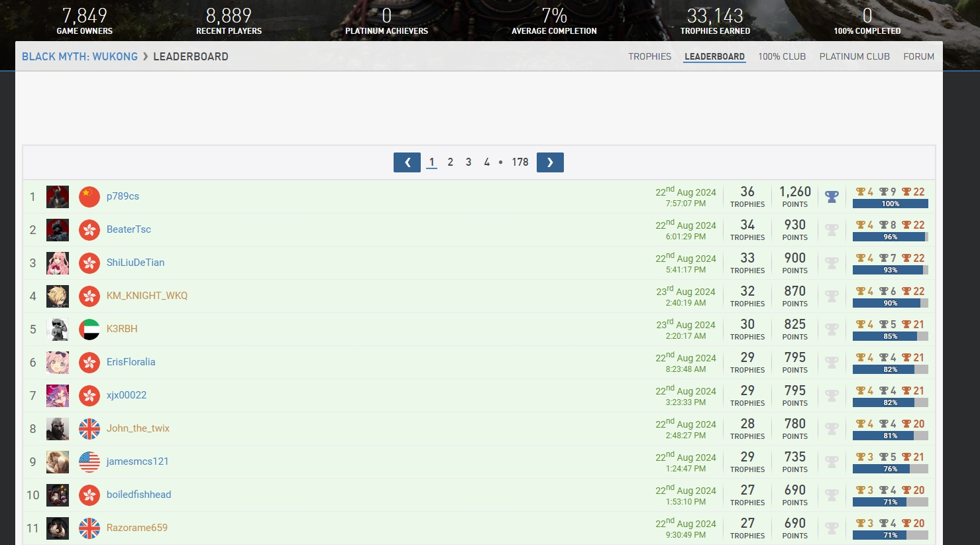Click the grey platinum trophy in K3RBH row
Screen dimensions: 980x545
832,330
